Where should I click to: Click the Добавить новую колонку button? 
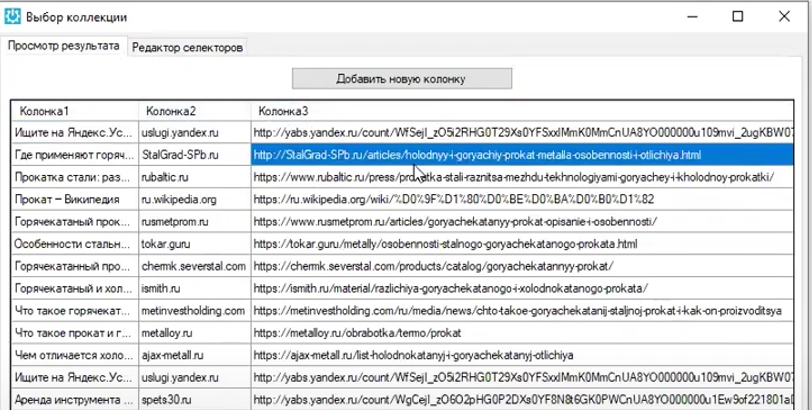[402, 79]
